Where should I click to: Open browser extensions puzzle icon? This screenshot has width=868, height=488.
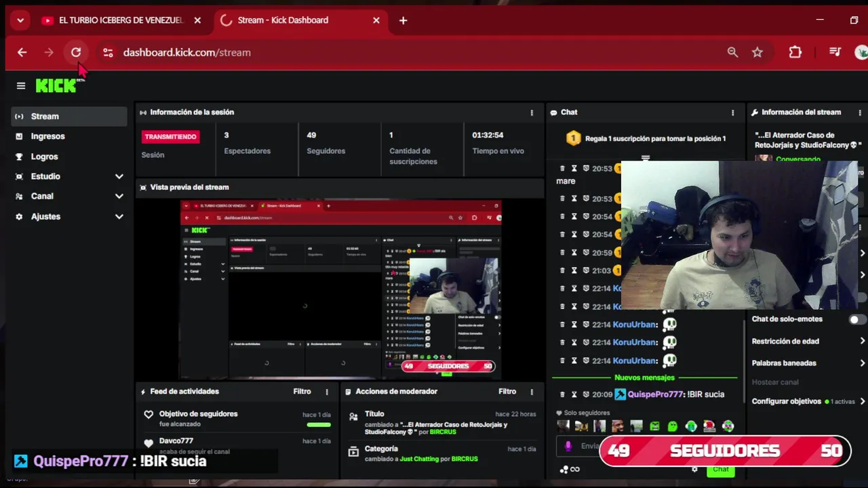(795, 52)
